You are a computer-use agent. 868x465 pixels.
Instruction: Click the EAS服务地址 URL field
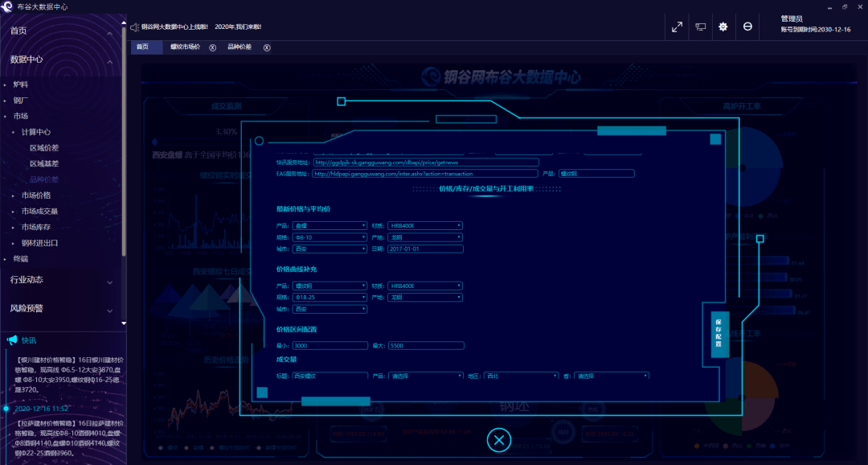[x=425, y=174]
